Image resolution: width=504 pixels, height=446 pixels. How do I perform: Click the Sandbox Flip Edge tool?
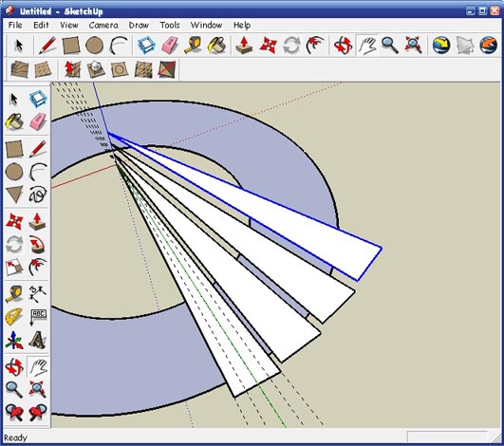(x=167, y=69)
